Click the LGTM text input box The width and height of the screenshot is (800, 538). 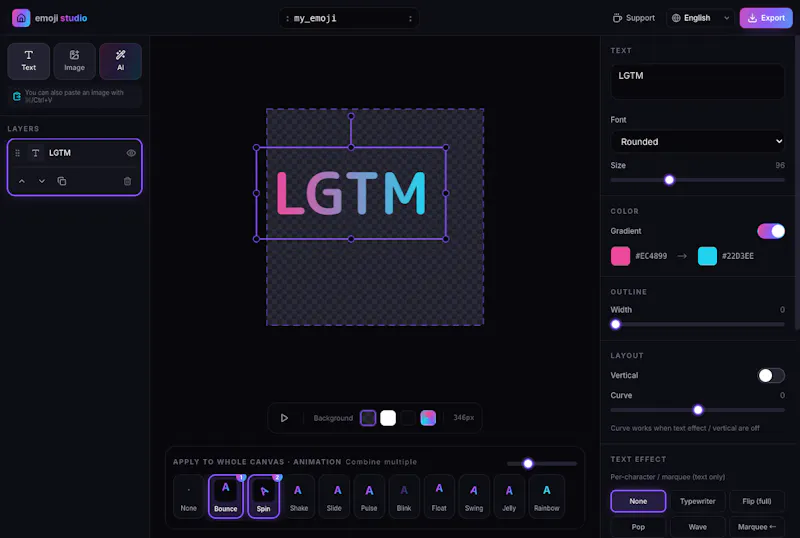tap(697, 81)
